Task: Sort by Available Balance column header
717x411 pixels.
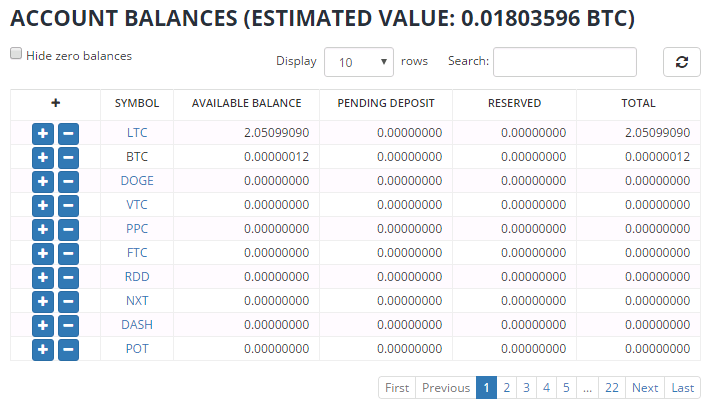Action: pyautogui.click(x=246, y=103)
